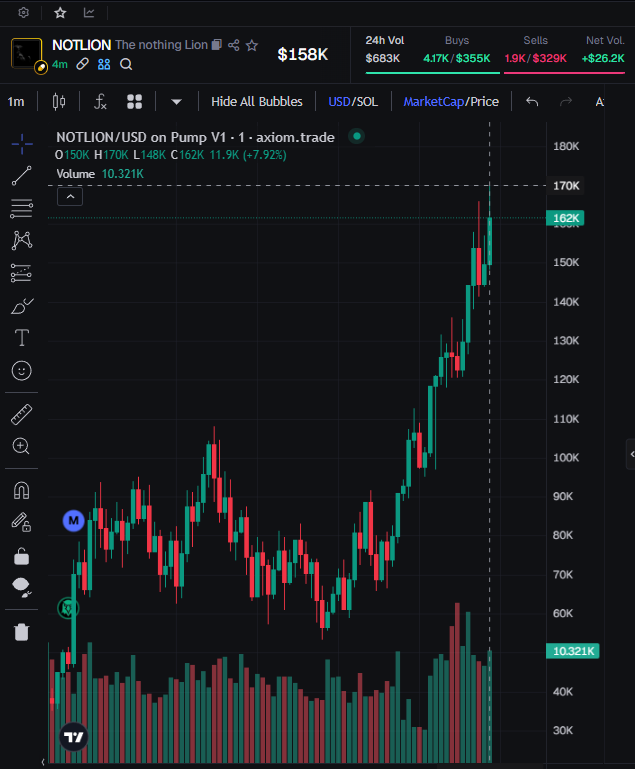Select the ruler measure tool

(x=22, y=414)
